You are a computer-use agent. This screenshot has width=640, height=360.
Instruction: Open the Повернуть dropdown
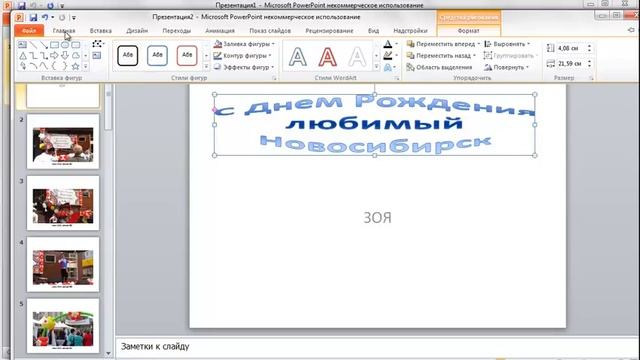tap(507, 67)
